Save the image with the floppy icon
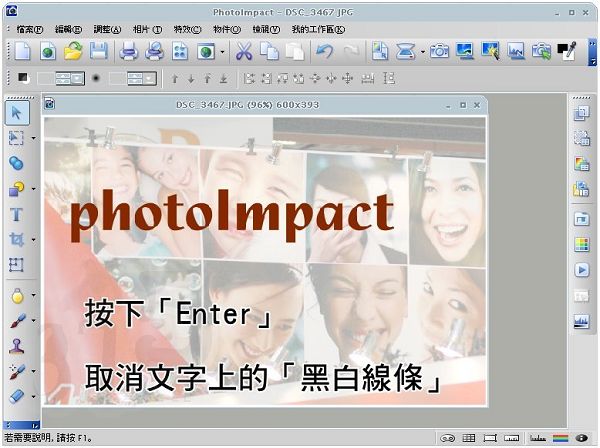This screenshot has width=600, height=448. pos(98,51)
